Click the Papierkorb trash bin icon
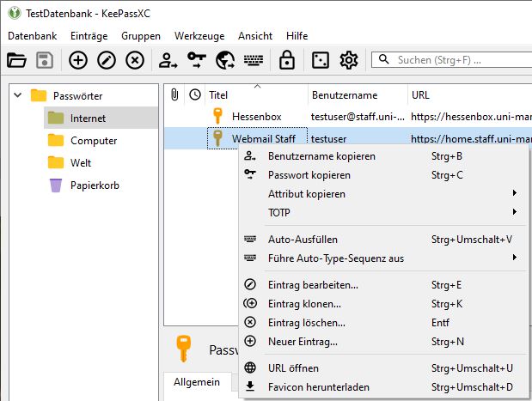The height and width of the screenshot is (401, 532). pyautogui.click(x=56, y=185)
